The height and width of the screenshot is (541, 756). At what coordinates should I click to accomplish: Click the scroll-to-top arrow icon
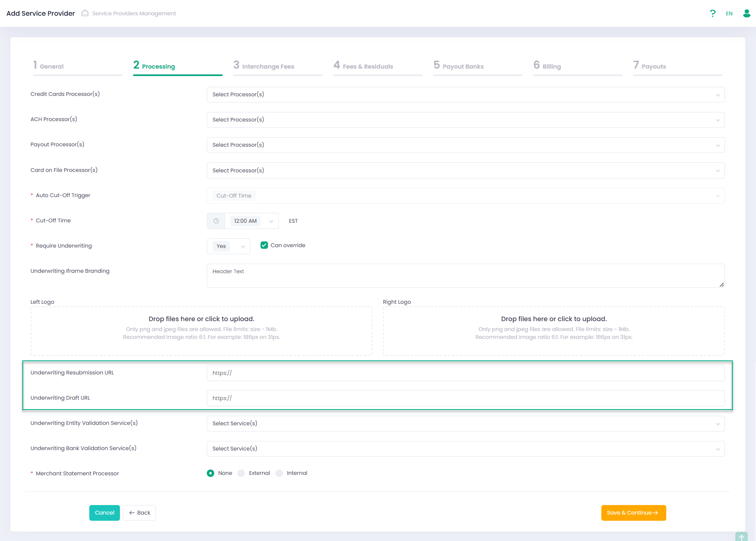pos(741,537)
